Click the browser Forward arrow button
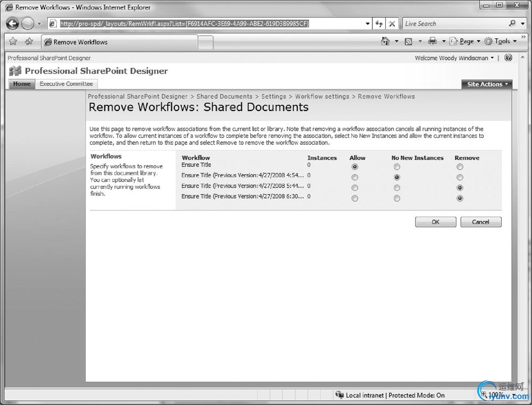The width and height of the screenshot is (532, 405). [x=28, y=23]
